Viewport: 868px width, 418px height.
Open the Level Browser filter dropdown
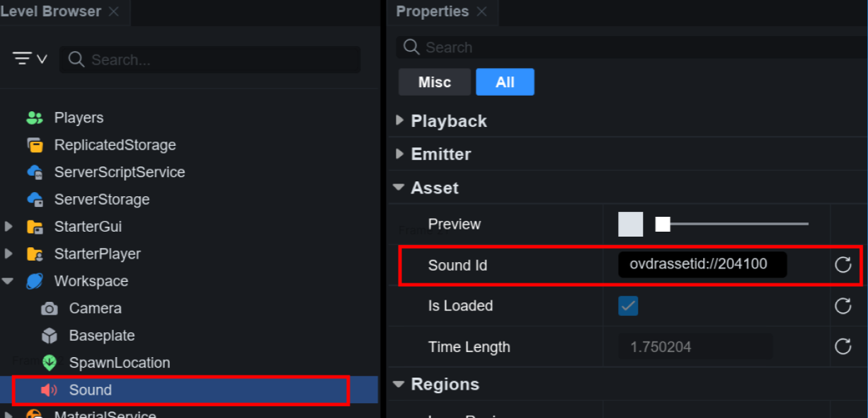click(30, 59)
